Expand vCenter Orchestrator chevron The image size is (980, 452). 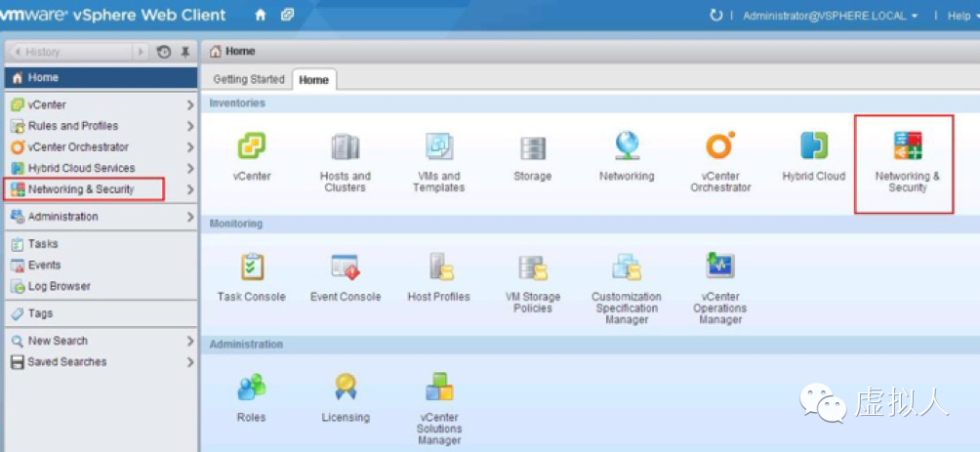[190, 147]
